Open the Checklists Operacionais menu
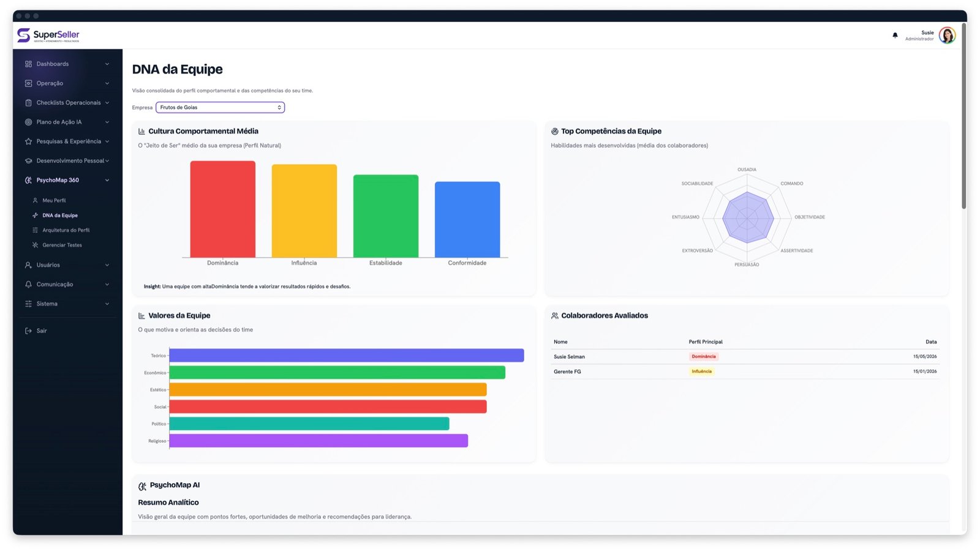This screenshot has height=551, width=980. (67, 102)
